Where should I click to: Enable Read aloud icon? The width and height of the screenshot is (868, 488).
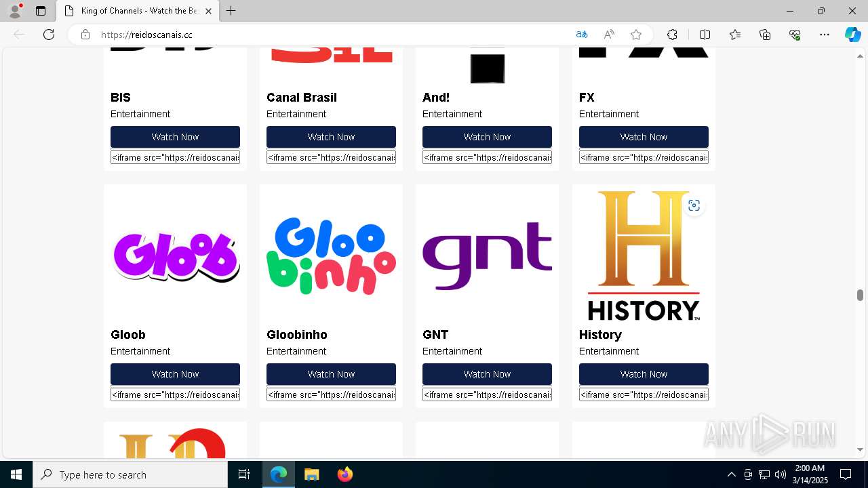click(609, 35)
